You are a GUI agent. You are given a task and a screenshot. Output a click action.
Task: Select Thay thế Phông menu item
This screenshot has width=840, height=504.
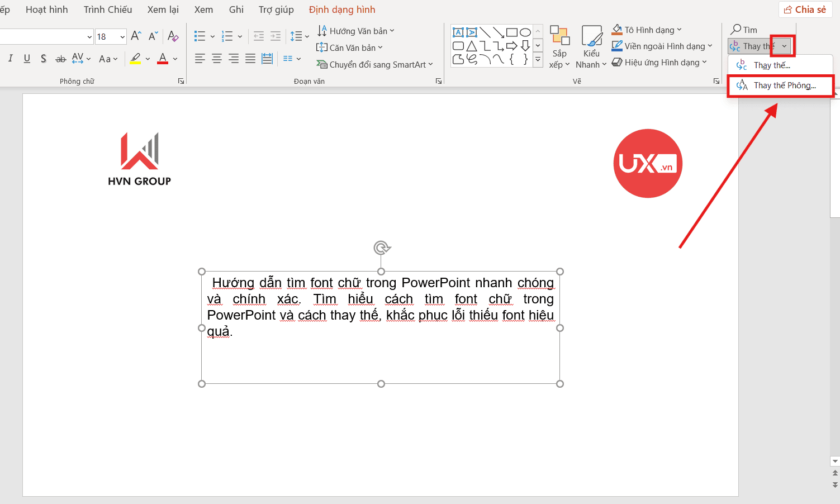[781, 85]
